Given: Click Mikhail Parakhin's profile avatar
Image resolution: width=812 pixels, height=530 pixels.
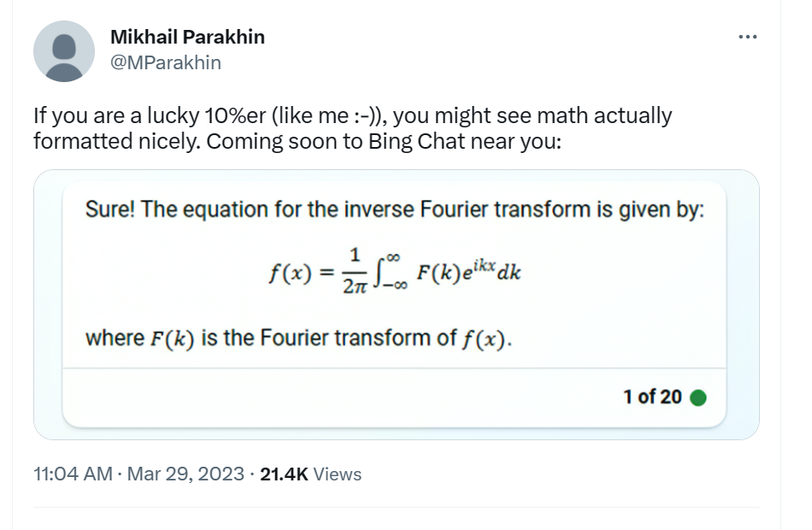Looking at the screenshot, I should [x=64, y=51].
